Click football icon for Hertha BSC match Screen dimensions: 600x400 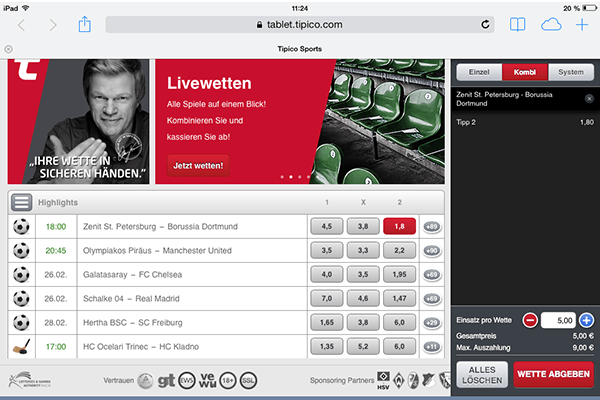click(21, 323)
